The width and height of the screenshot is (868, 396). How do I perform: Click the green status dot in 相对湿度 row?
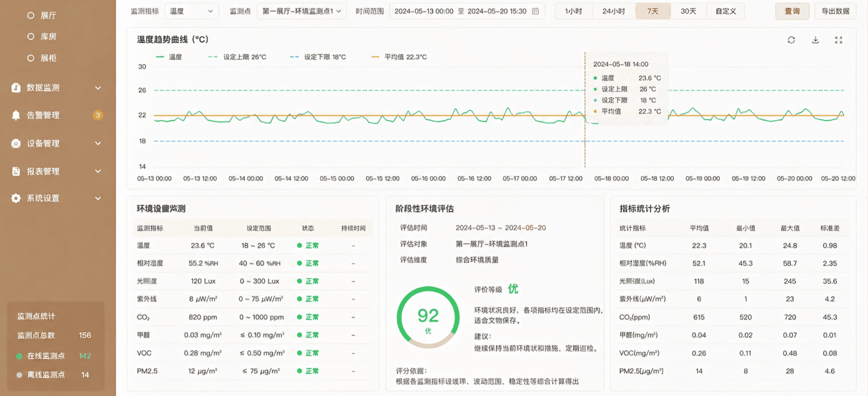[299, 263]
